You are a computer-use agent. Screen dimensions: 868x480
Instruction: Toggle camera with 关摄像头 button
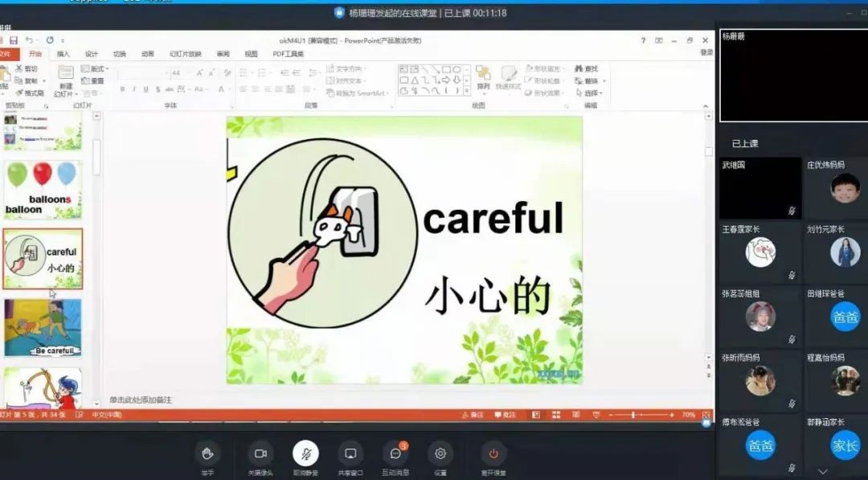[x=260, y=454]
